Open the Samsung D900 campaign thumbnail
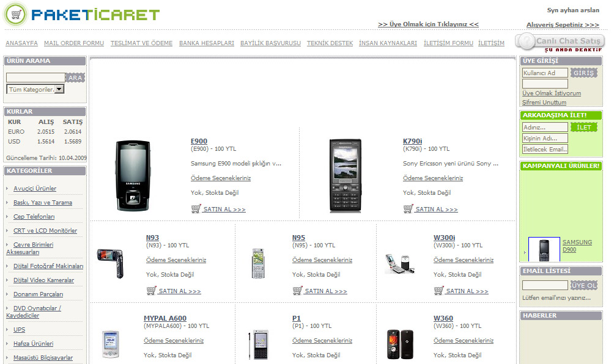 click(544, 249)
